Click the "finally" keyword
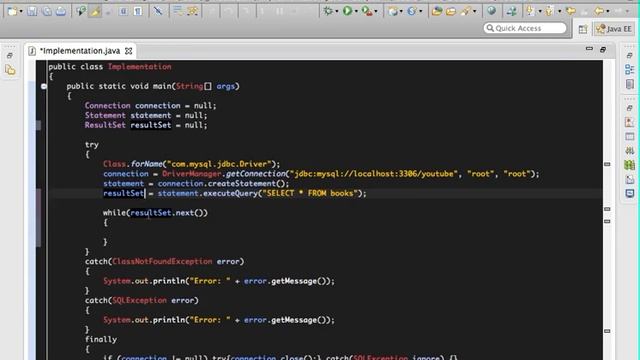The height and width of the screenshot is (360, 640). pyautogui.click(x=101, y=339)
